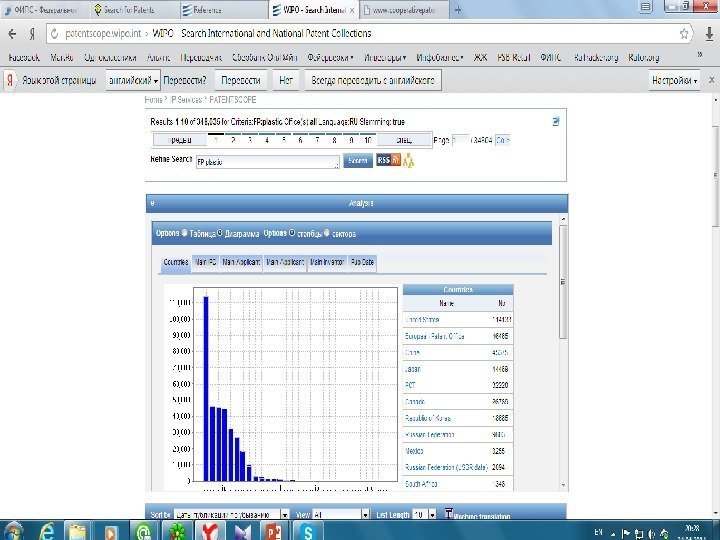Click the Нет button
720x540 pixels.
pyautogui.click(x=286, y=80)
